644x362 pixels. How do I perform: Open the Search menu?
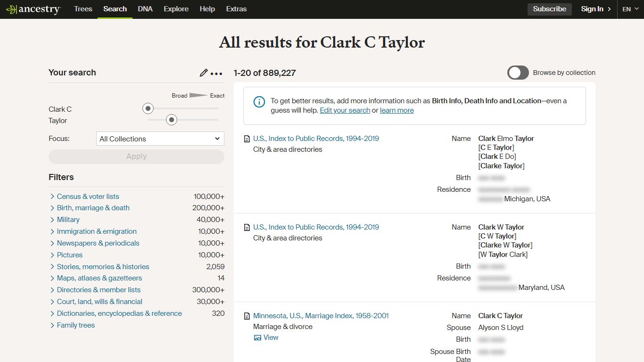point(115,9)
